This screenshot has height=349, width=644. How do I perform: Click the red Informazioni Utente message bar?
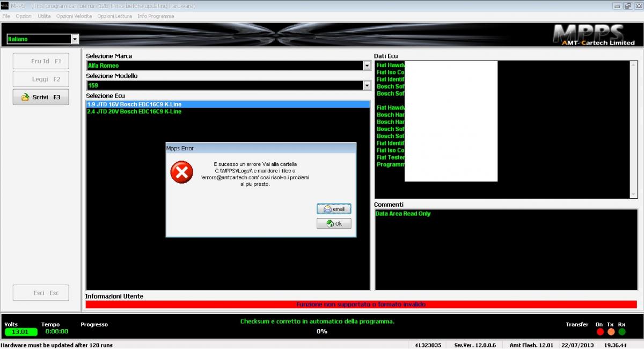pos(361,304)
